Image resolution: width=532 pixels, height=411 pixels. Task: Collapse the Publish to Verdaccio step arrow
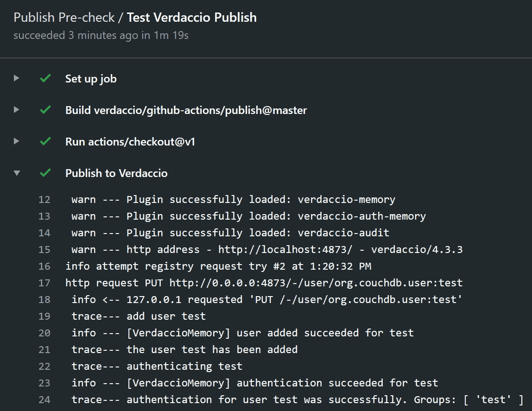point(17,173)
